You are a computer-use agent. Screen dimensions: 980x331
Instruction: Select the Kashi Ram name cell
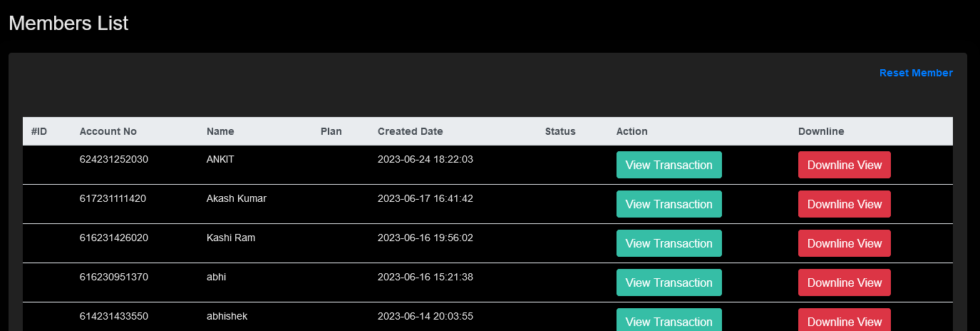pyautogui.click(x=231, y=238)
